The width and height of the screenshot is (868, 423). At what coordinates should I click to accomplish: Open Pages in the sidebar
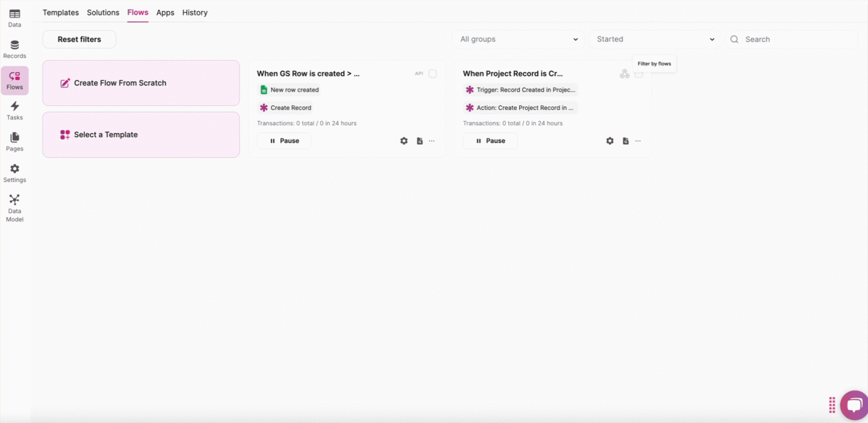14,142
